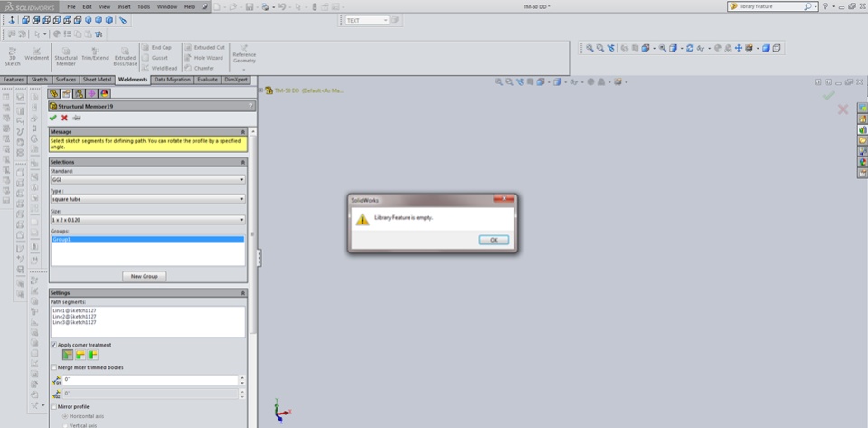Open the Insert menu

point(124,6)
